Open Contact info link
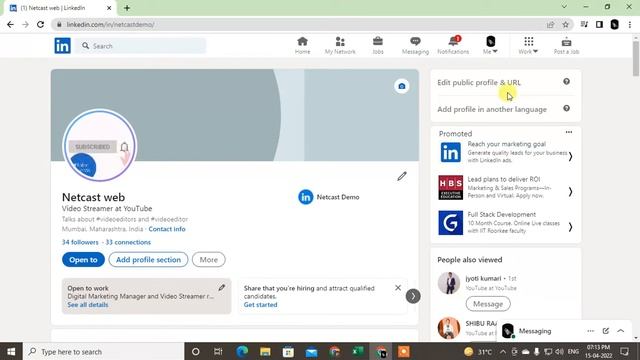Viewport: 640px width, 360px height. click(x=167, y=229)
